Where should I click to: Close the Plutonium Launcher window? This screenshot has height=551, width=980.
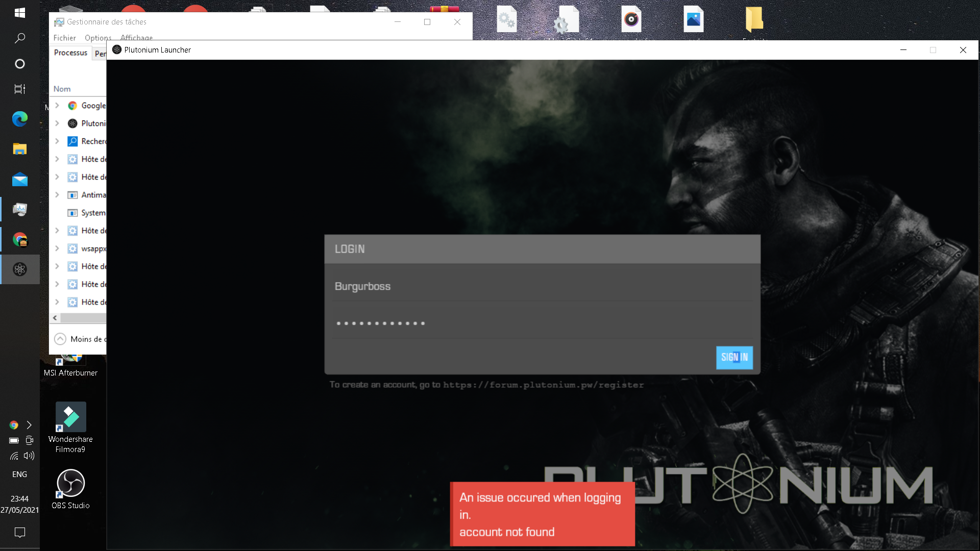tap(963, 50)
